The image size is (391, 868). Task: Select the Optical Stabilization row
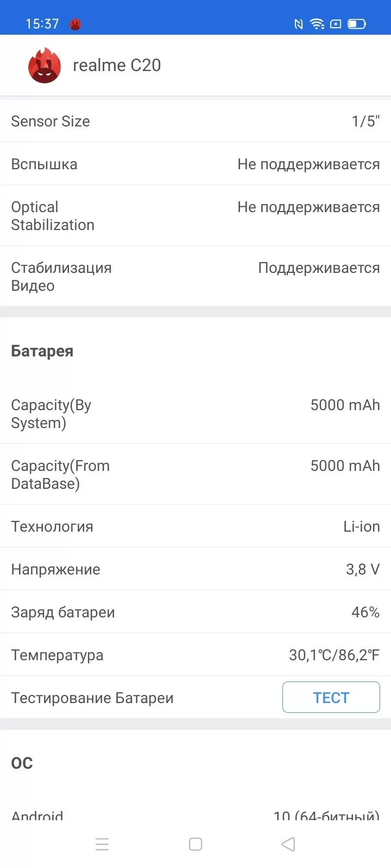tap(195, 216)
